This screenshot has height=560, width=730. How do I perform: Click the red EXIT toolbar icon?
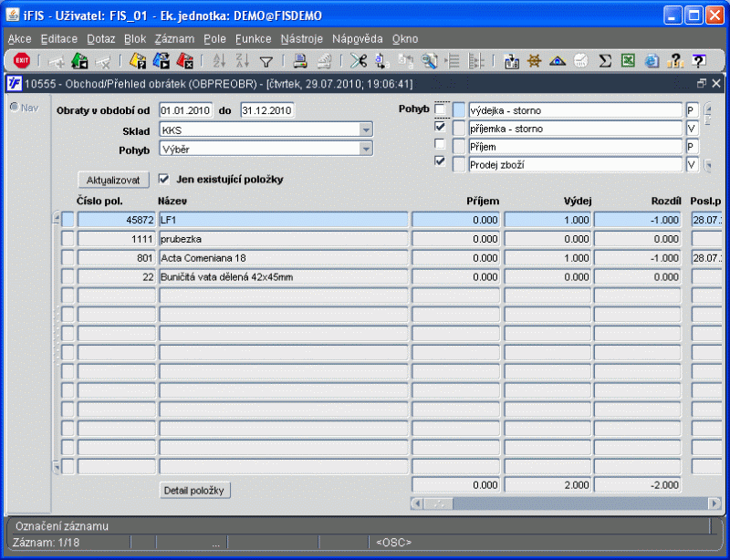(x=21, y=60)
